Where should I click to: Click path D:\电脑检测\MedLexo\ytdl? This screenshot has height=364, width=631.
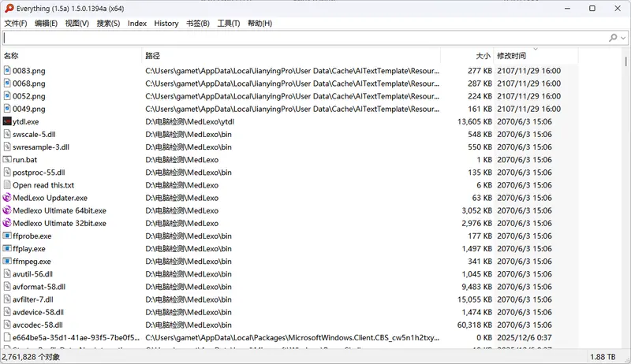[189, 121]
